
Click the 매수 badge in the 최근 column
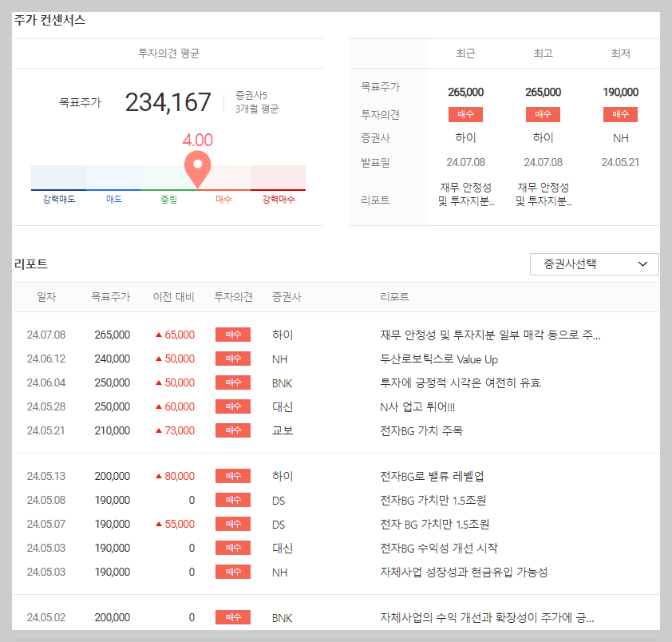point(465,113)
